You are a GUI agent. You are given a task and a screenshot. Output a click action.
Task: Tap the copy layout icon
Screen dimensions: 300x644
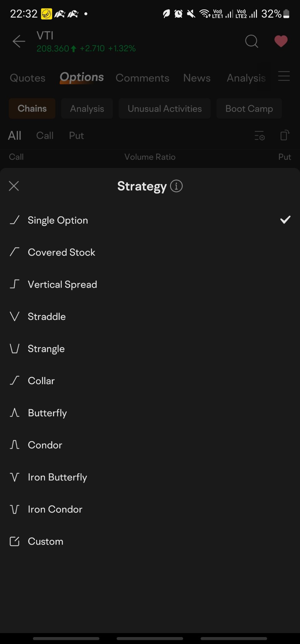tap(285, 135)
